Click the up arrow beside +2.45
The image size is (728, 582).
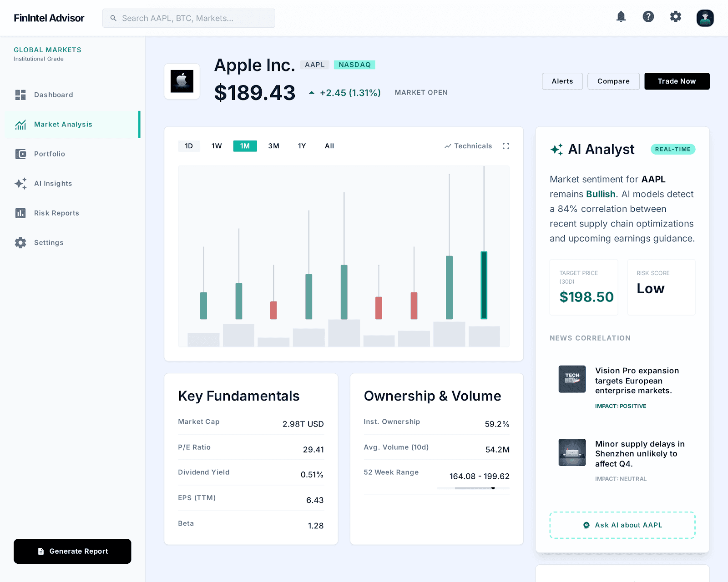(312, 93)
